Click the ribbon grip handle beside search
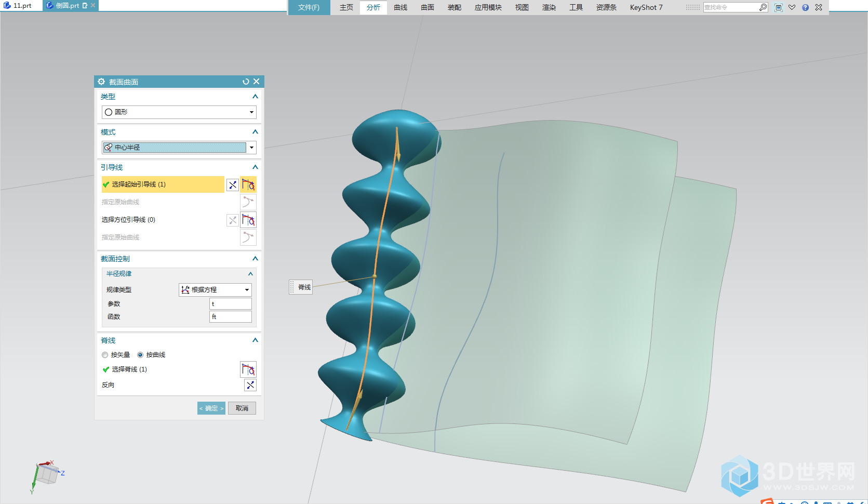This screenshot has width=868, height=504. pos(692,7)
